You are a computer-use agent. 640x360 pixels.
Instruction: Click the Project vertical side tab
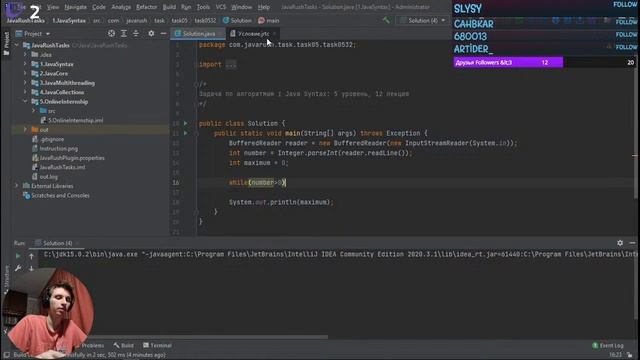point(6,44)
